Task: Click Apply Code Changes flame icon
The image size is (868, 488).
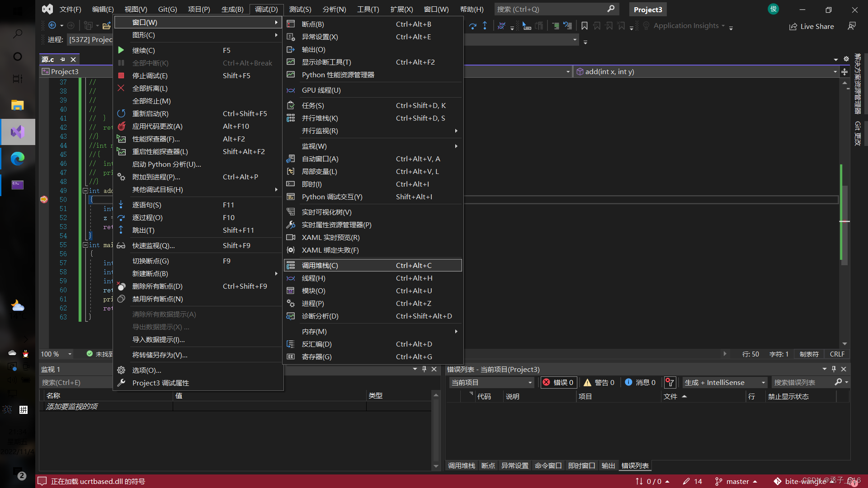Action: 121,126
